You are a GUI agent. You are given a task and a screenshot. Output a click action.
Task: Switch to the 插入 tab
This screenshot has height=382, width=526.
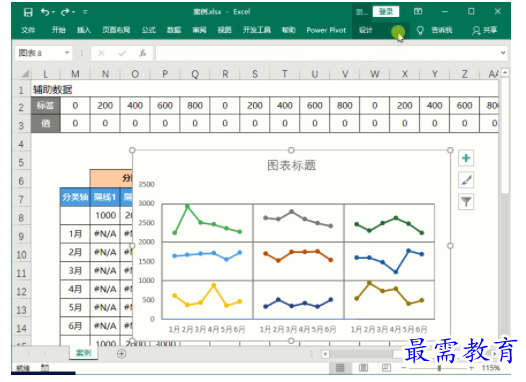[x=84, y=30]
